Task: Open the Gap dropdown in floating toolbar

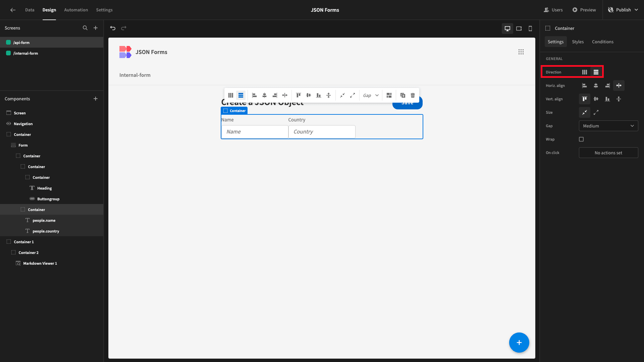Action: (x=371, y=95)
